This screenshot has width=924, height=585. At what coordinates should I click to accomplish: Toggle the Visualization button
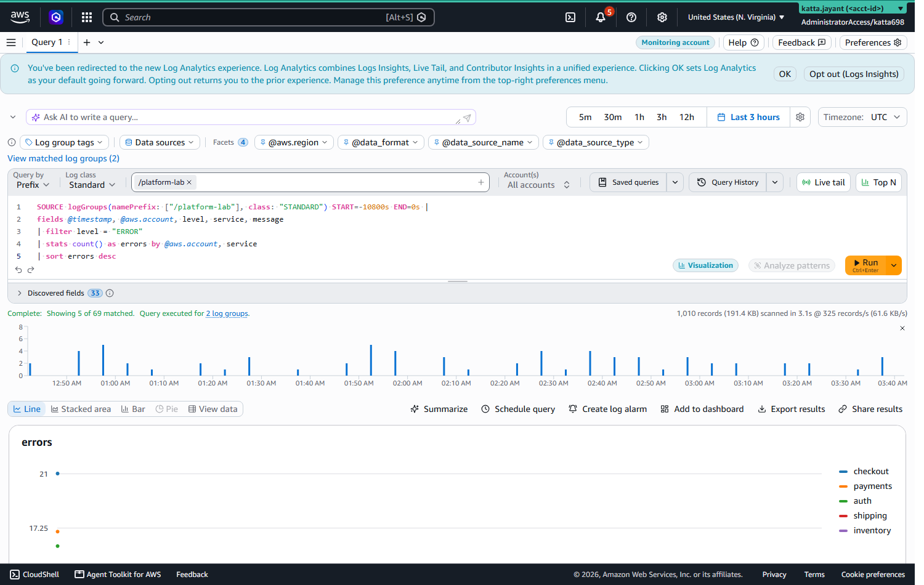click(705, 265)
